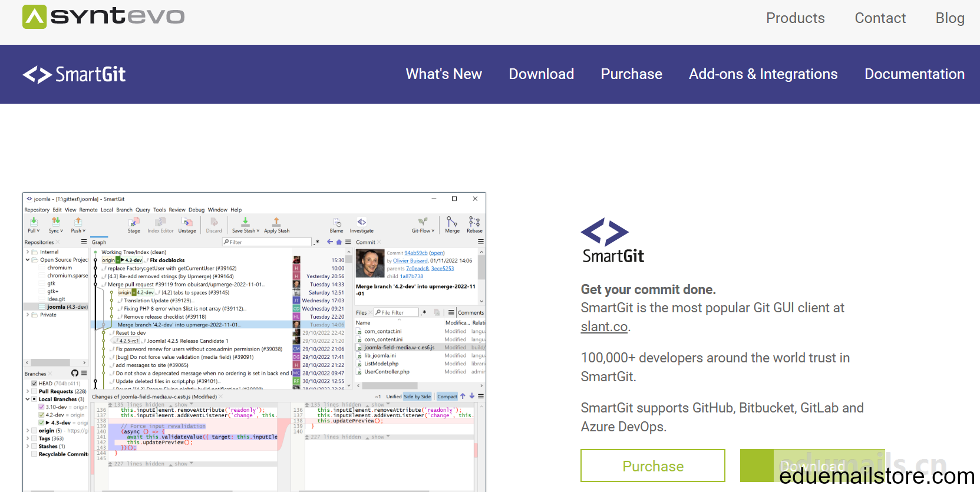Open Add-ons & Integrations in the navigation bar
The height and width of the screenshot is (492, 980).
[x=763, y=74]
